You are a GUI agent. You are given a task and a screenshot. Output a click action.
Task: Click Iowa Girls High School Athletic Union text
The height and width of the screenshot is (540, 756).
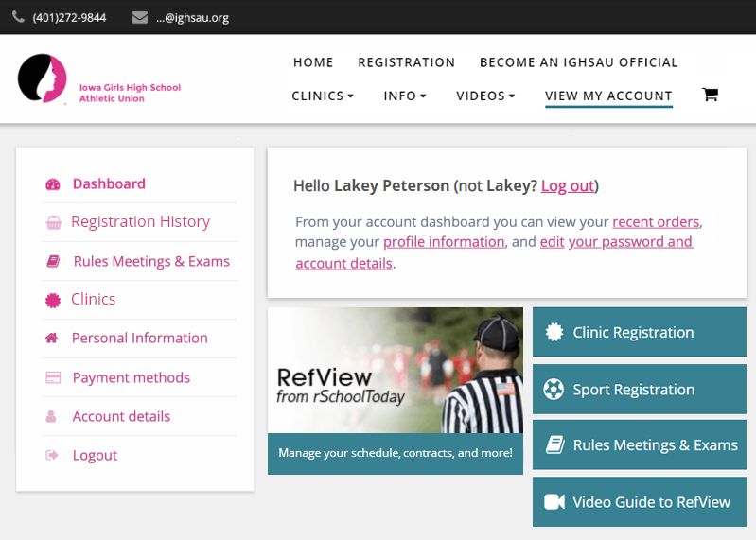[130, 93]
